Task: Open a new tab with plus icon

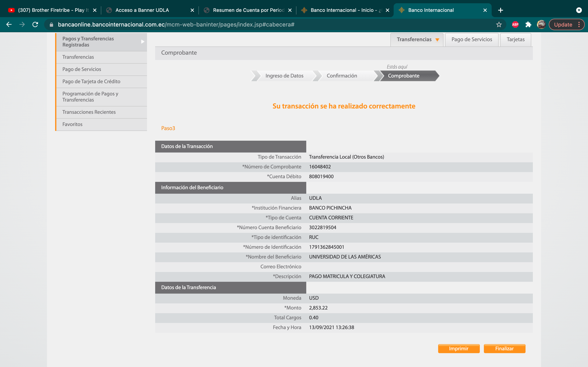Action: pyautogui.click(x=501, y=10)
